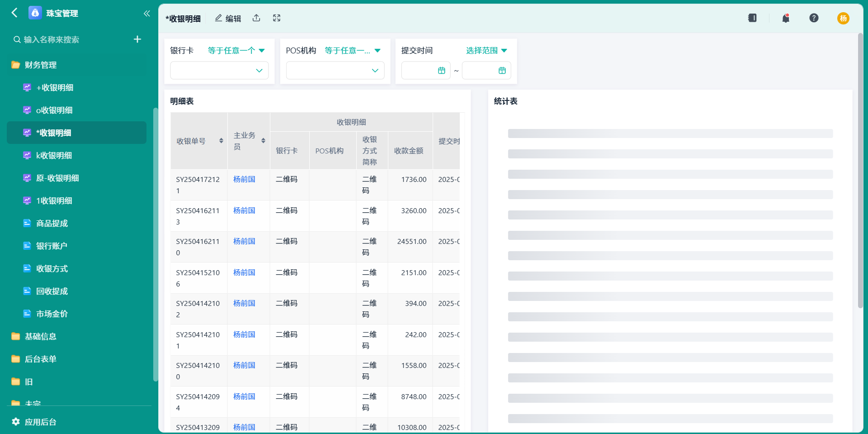Open +收银明细 dashboard
The height and width of the screenshot is (434, 868).
pyautogui.click(x=76, y=87)
